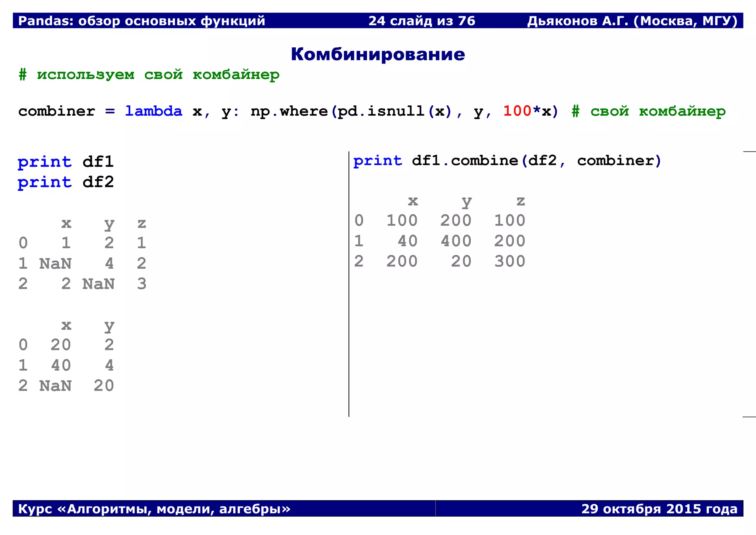Click the value 20 in df2 row 2, column y
The height and width of the screenshot is (535, 756).
pos(104,386)
